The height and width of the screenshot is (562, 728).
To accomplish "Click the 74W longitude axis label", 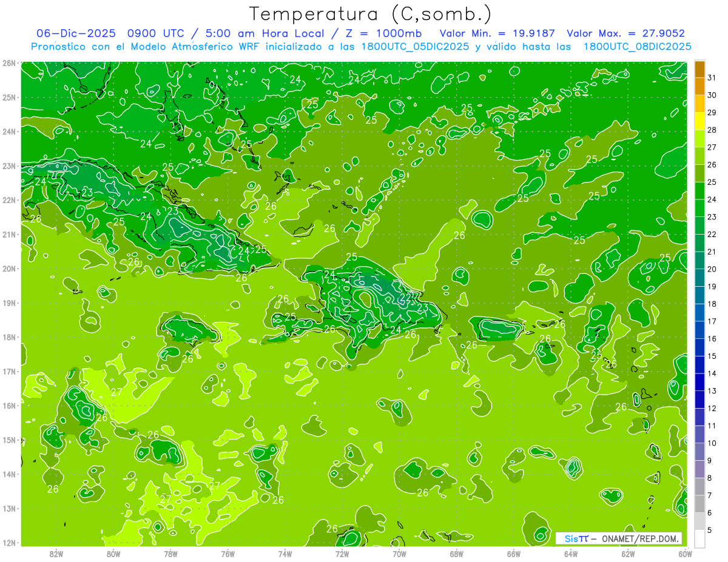I will pyautogui.click(x=285, y=554).
